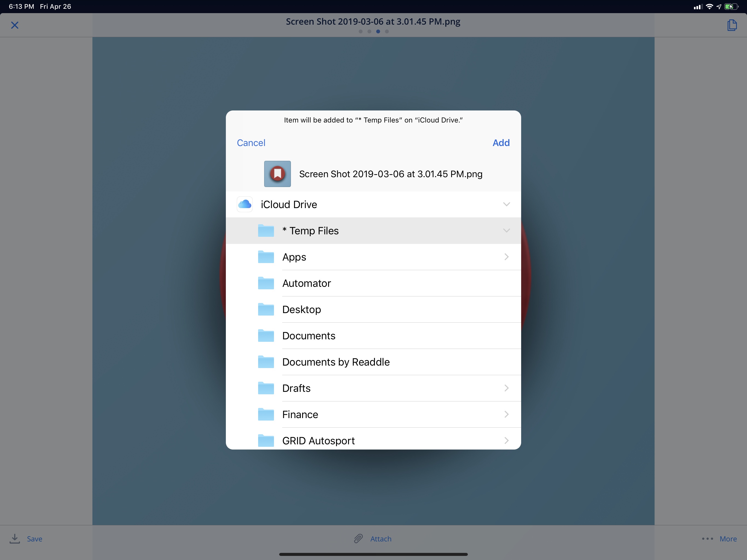
Task: Select the Finance folder icon
Action: (x=266, y=415)
